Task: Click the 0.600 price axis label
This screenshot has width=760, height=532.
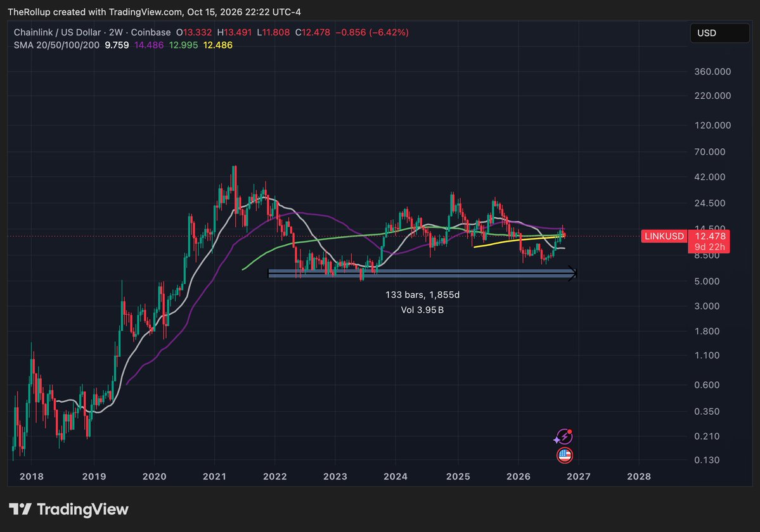Action: (707, 385)
